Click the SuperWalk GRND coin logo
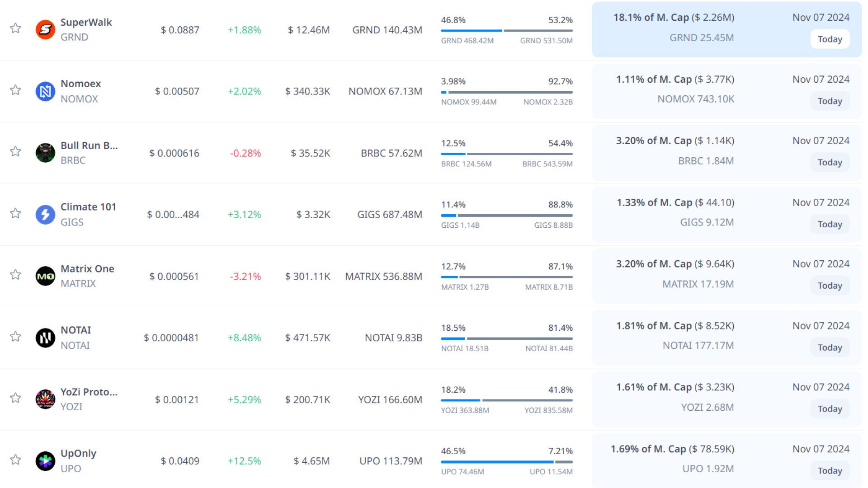Viewport: 868px width, 488px height. 45,30
